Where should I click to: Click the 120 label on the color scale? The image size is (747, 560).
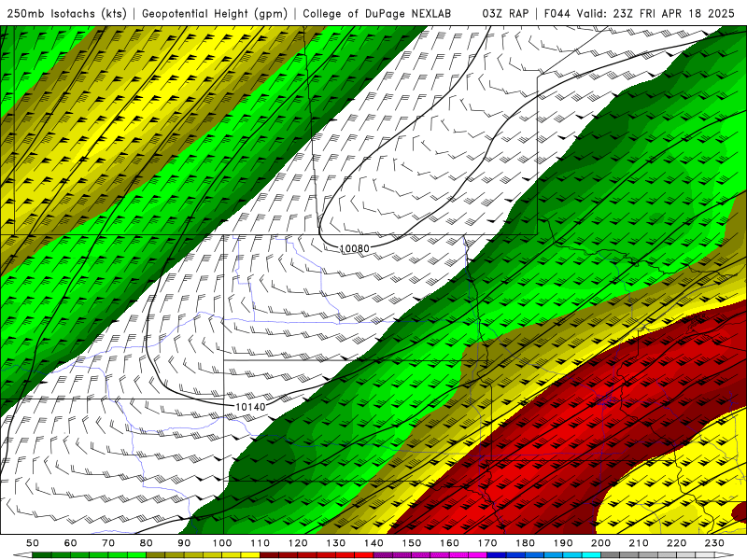[x=298, y=543]
